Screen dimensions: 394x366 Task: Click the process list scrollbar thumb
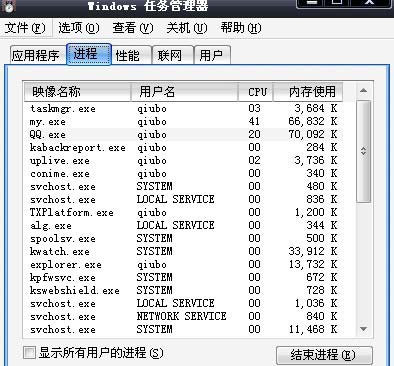pos(364,152)
